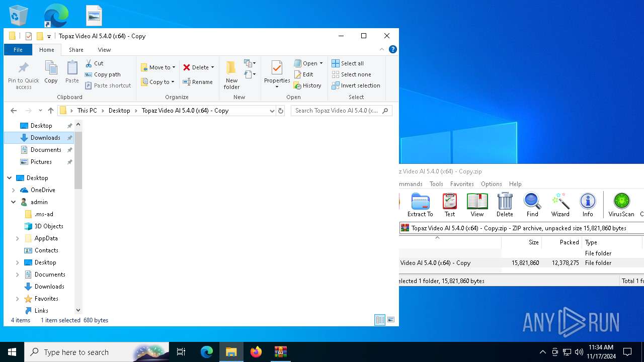
Task: Click Desktop in address breadcrumb
Action: [x=119, y=111]
